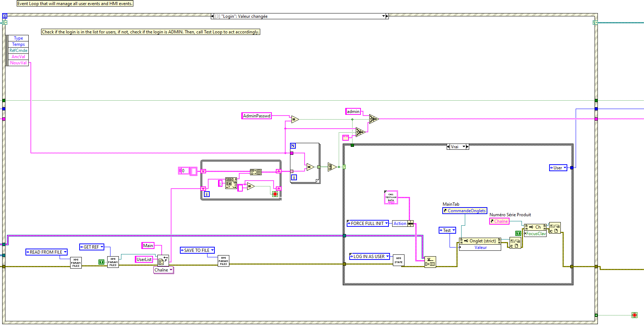Select the semicolon string constant
This screenshot has height=326, width=644.
(x=220, y=183)
